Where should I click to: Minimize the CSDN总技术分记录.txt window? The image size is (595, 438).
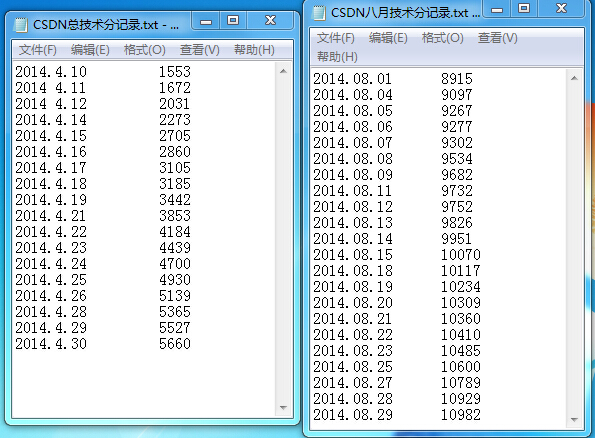coord(206,21)
